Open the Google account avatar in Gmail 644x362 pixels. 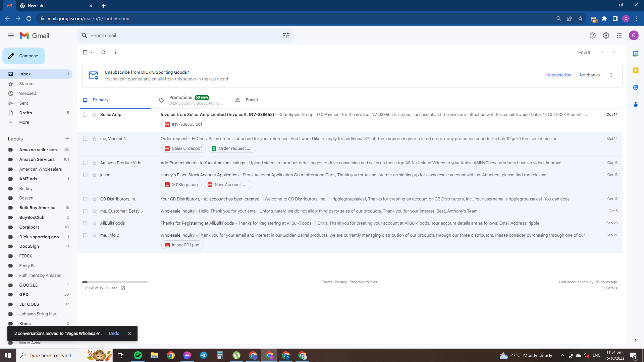coord(634,36)
